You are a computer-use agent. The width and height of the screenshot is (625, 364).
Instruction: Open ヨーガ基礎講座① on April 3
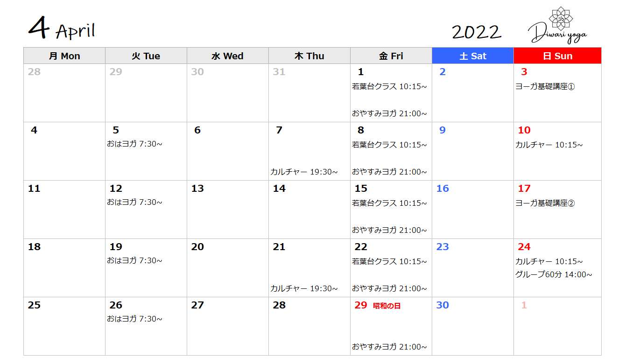545,86
